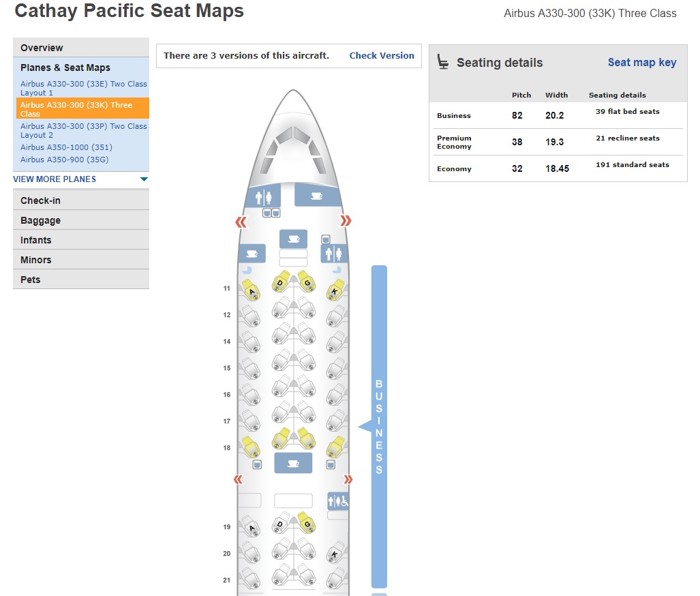
Task: Click the front-left lavatory icon near the cockpit
Action: tap(264, 197)
